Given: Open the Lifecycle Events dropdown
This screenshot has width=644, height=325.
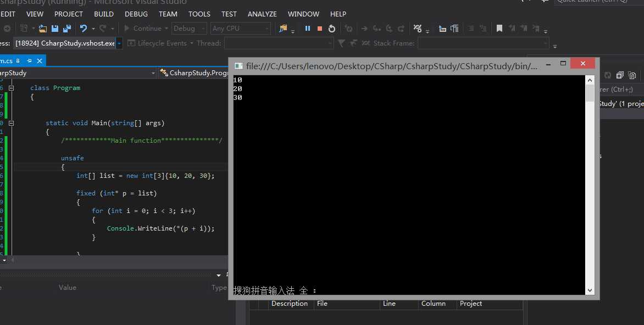Looking at the screenshot, I should coord(160,43).
